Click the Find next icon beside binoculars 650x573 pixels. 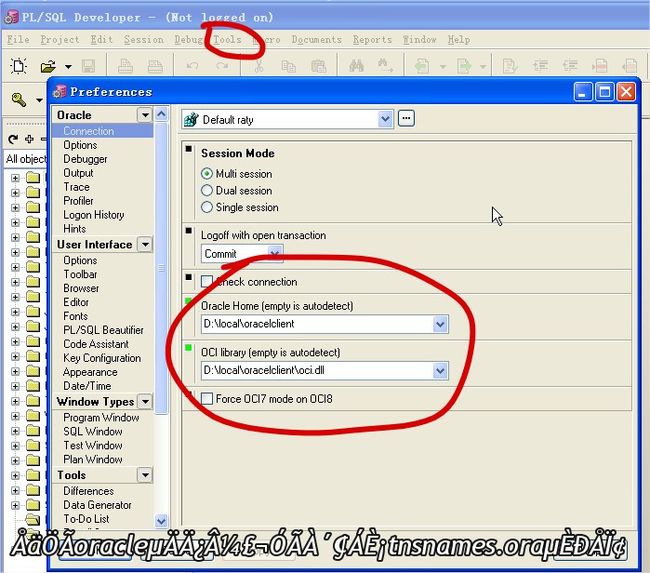click(x=385, y=66)
